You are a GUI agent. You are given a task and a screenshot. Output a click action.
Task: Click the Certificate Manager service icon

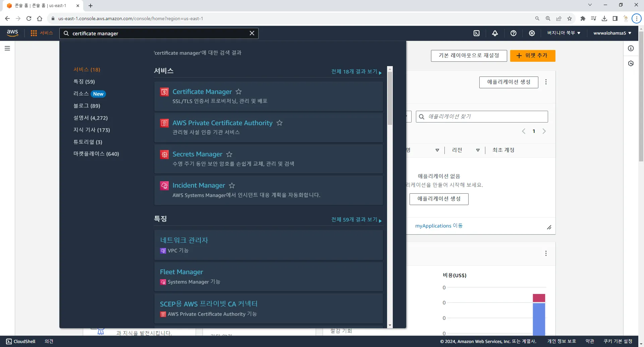pyautogui.click(x=164, y=92)
